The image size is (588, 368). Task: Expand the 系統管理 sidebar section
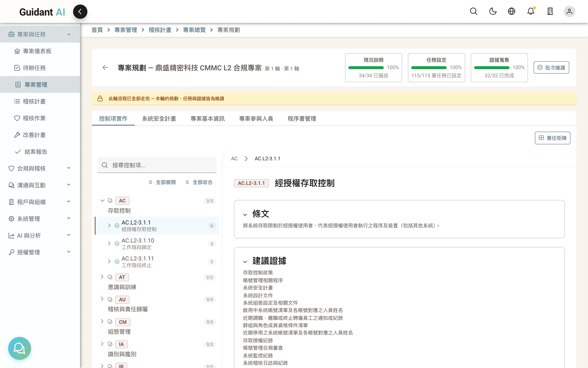[40, 219]
